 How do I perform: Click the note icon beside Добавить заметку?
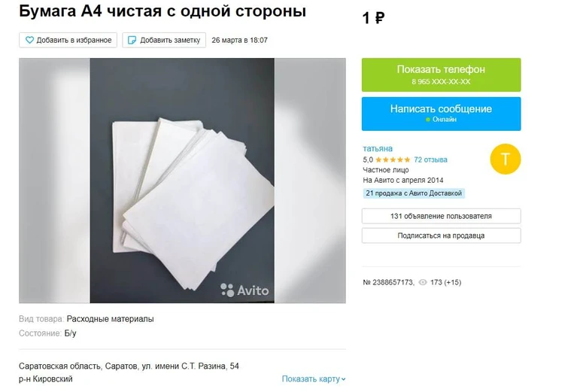point(132,40)
